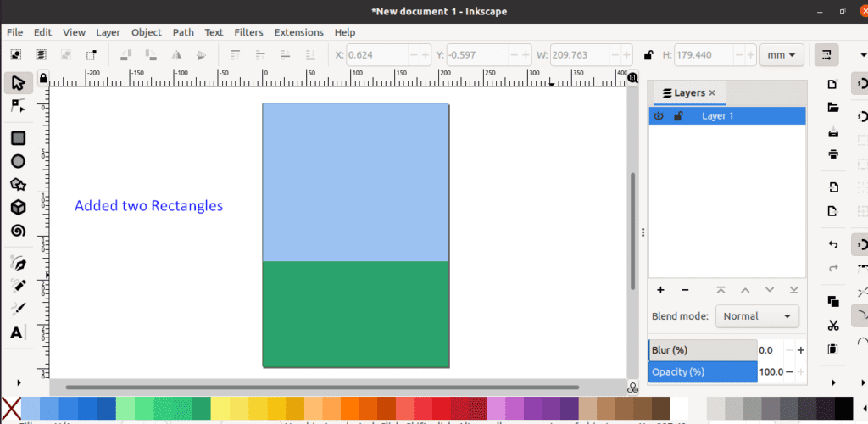
Task: Rotate selection 90 degrees counter-clockwise
Action: [x=127, y=55]
